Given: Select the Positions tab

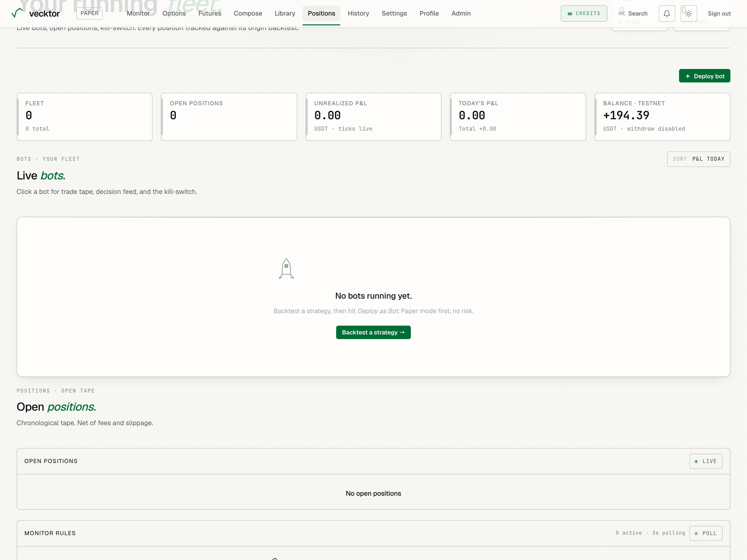Looking at the screenshot, I should click(321, 13).
